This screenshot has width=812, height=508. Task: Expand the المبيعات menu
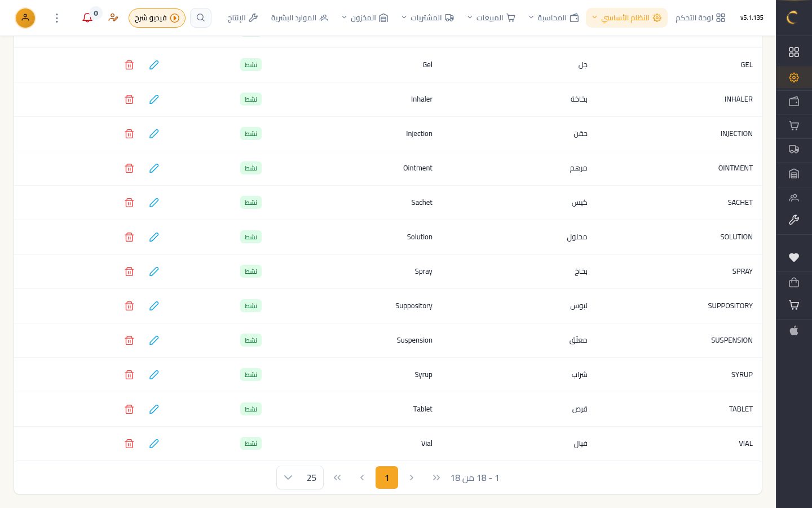(x=491, y=18)
